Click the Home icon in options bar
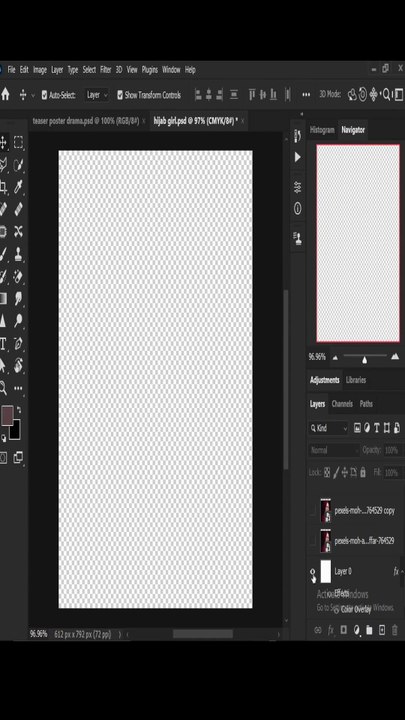 coord(5,95)
